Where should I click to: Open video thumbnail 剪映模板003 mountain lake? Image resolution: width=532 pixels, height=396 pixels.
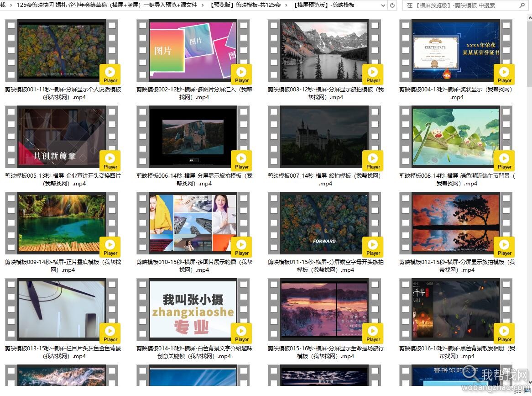click(324, 50)
